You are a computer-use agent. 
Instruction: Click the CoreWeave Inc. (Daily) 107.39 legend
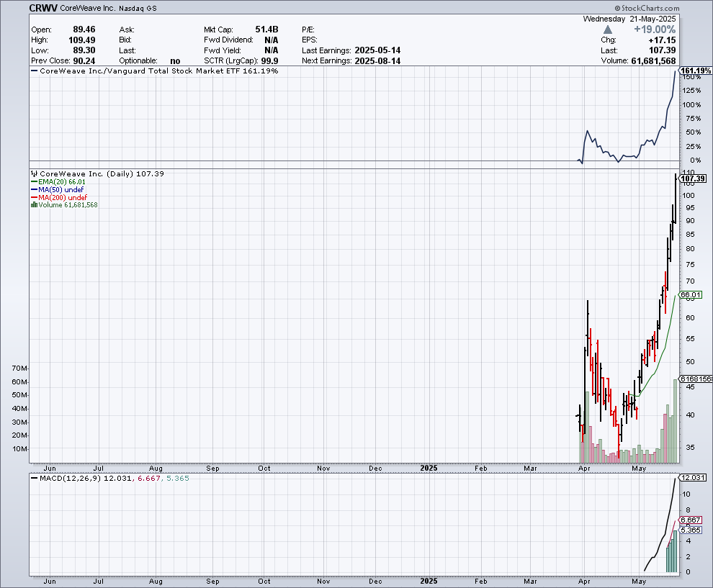98,173
